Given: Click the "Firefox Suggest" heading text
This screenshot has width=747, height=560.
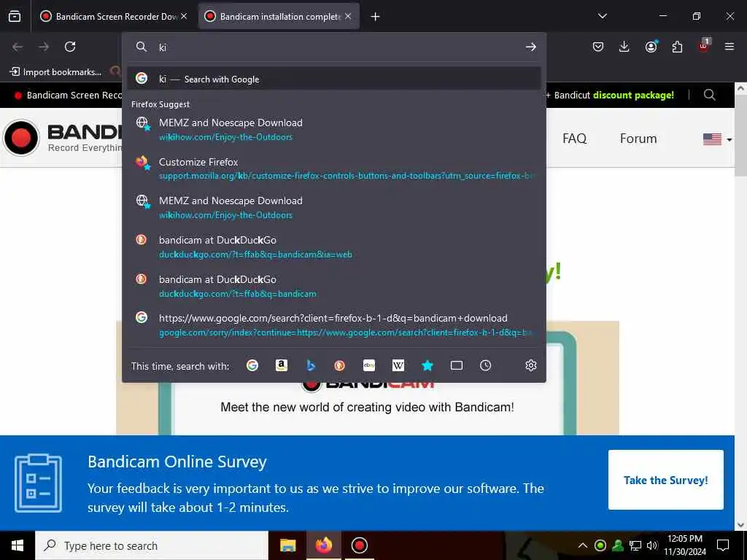Looking at the screenshot, I should (160, 104).
